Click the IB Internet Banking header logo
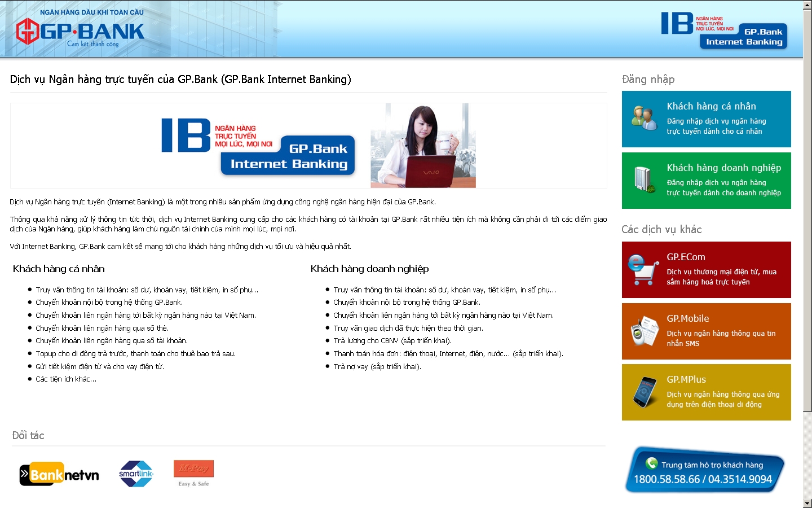The height and width of the screenshot is (508, 812). coord(724,30)
